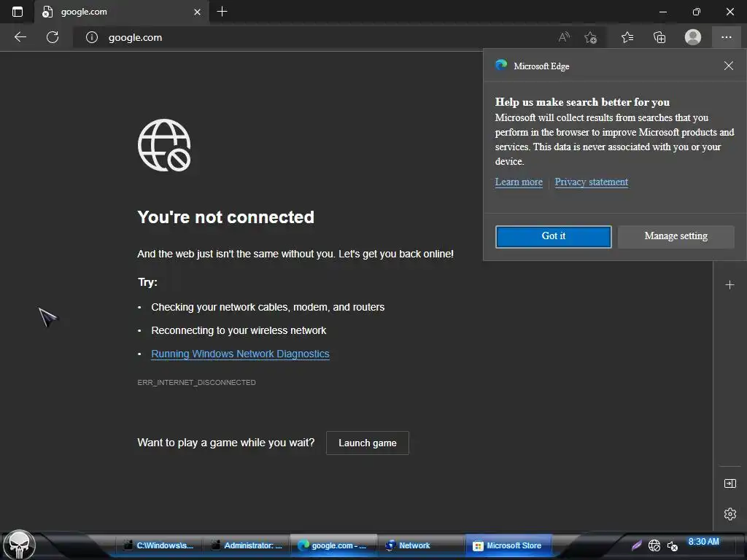Open a new tab with plus
Image resolution: width=747 pixels, height=560 pixels.
(222, 12)
